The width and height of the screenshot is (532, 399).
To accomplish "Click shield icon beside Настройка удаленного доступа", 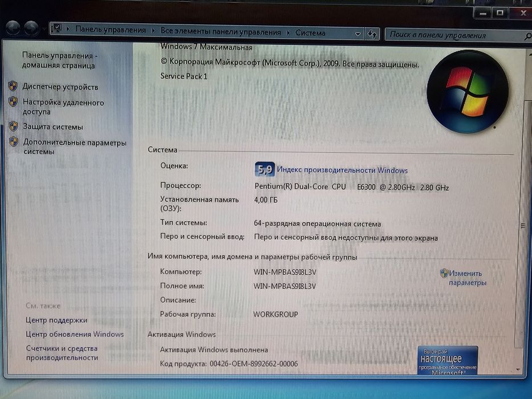I will (13, 101).
